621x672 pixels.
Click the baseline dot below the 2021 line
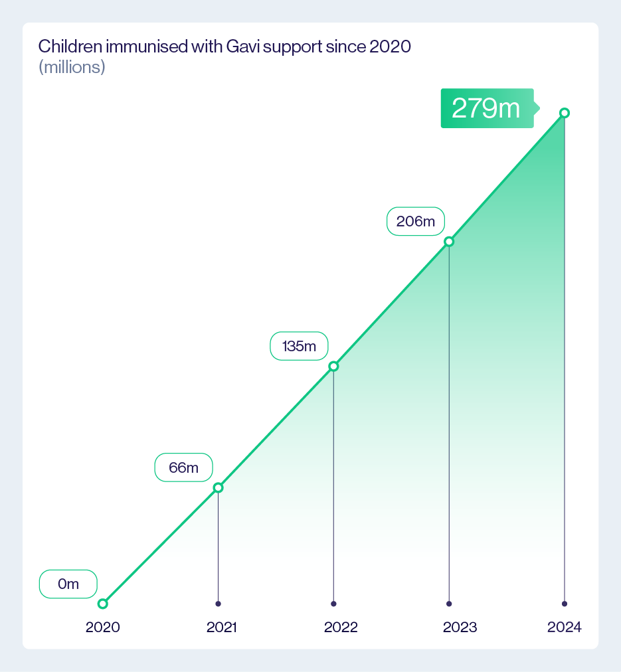tap(218, 604)
